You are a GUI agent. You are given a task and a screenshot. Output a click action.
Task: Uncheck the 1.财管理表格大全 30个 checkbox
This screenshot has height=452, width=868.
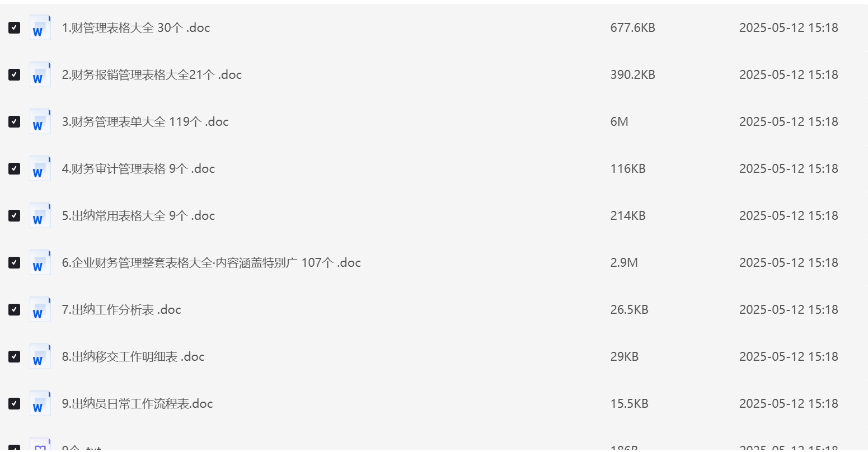coord(15,27)
